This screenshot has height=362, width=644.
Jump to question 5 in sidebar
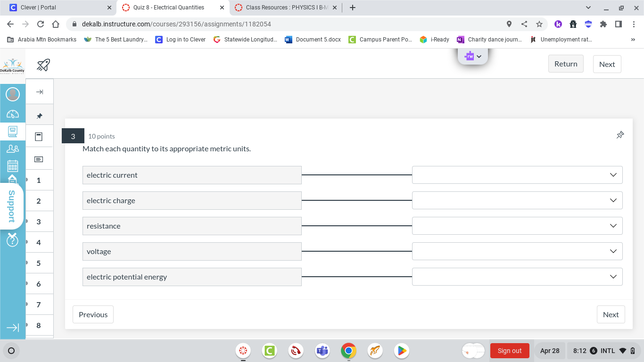click(39, 263)
